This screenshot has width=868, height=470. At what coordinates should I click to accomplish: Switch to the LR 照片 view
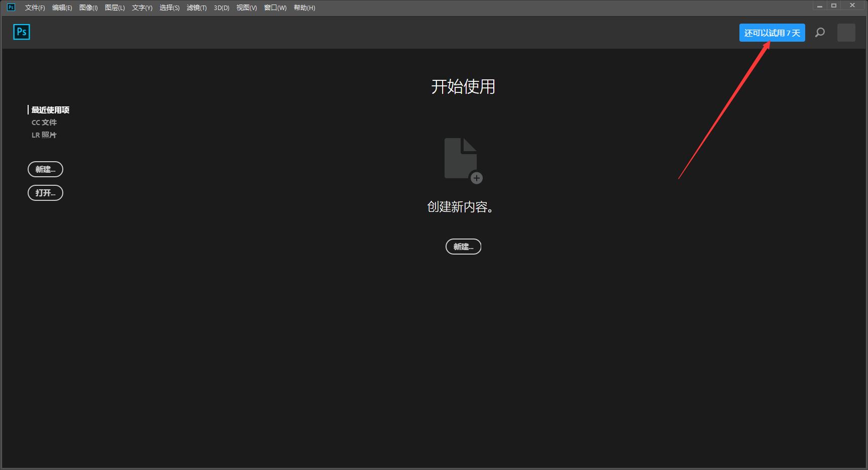[x=44, y=135]
